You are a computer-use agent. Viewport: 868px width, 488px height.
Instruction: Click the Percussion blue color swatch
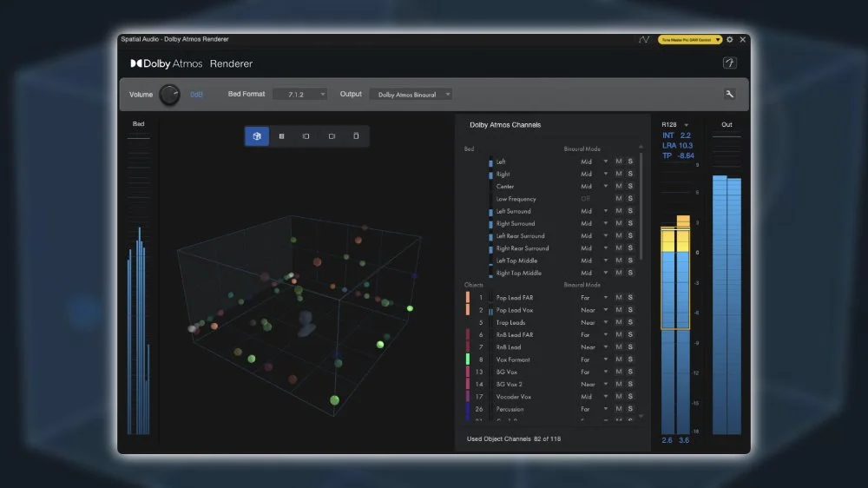(x=468, y=409)
